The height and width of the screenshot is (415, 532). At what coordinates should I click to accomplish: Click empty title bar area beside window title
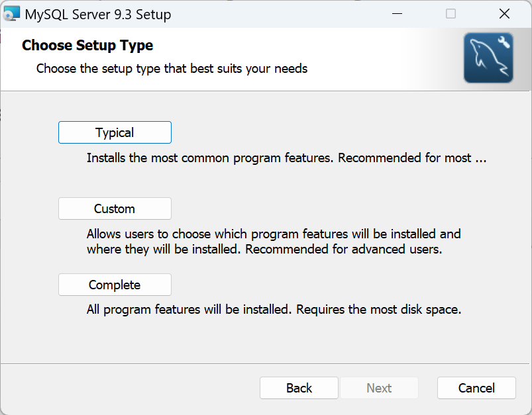[x=278, y=14]
